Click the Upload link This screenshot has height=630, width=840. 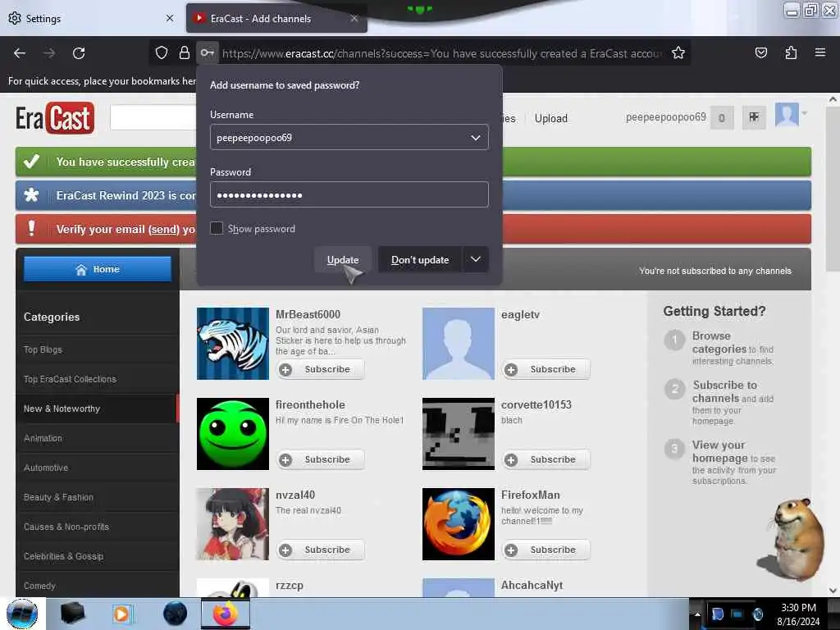click(550, 118)
